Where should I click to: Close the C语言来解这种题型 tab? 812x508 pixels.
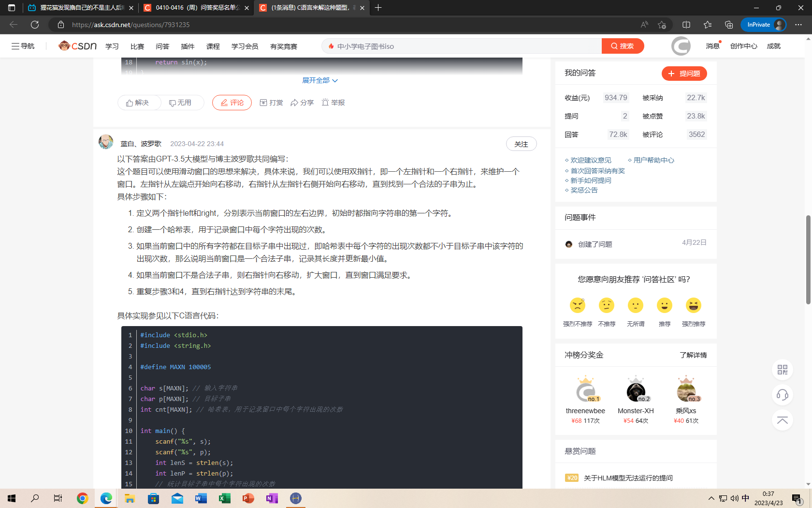click(362, 8)
